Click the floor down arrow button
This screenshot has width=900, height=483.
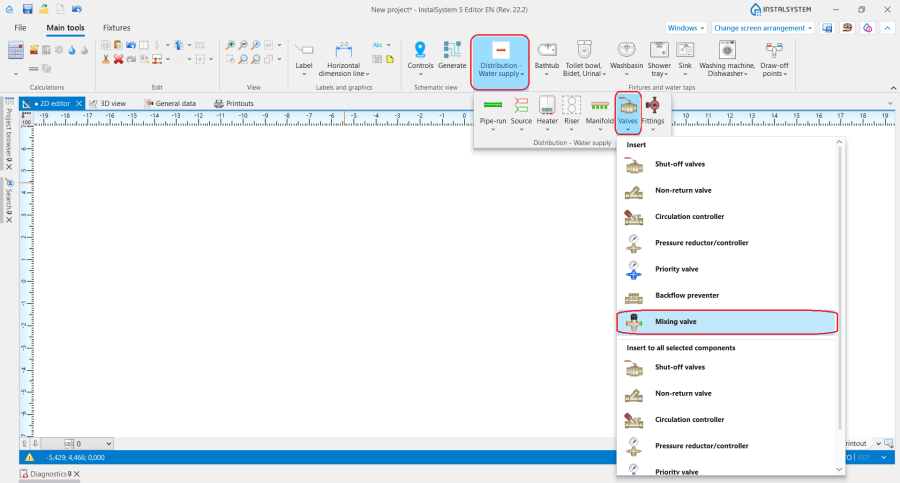click(35, 443)
